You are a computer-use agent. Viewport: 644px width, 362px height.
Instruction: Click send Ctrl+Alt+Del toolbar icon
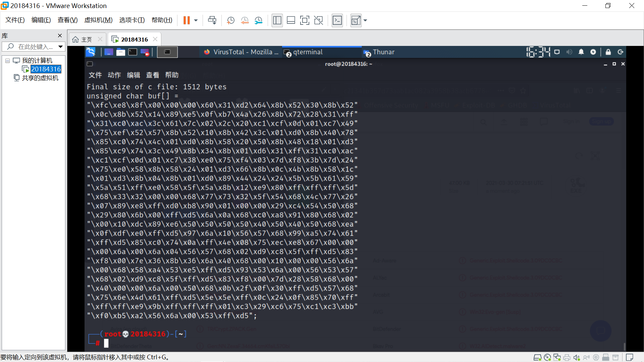[212, 20]
